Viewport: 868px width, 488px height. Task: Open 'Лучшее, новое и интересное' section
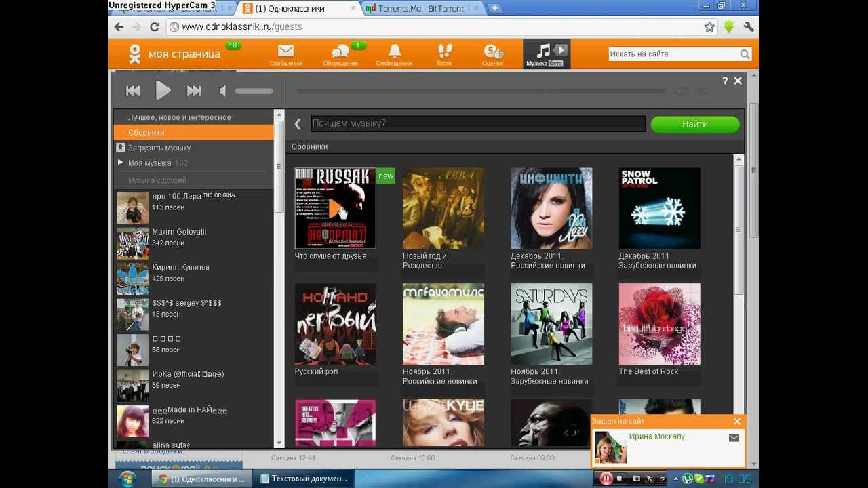[179, 117]
